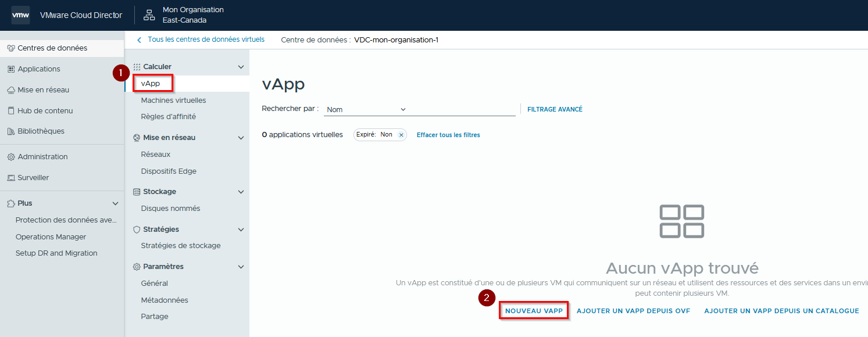Click Tous les centres de données virtuels link
The height and width of the screenshot is (337, 868).
click(206, 40)
